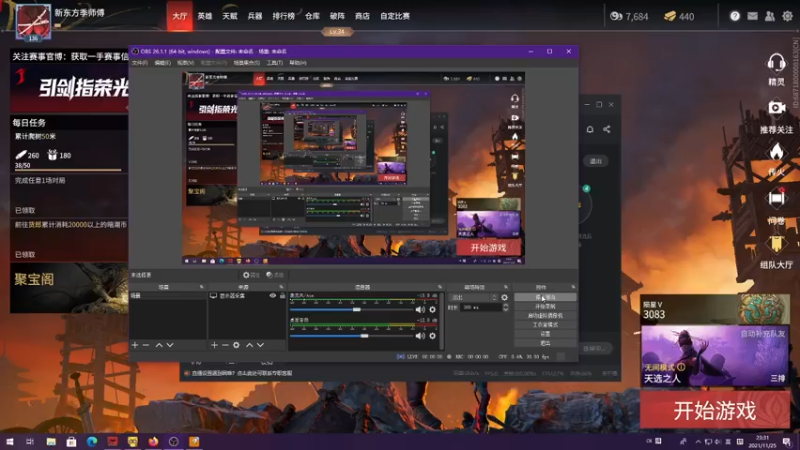Image resolution: width=800 pixels, height=450 pixels.
Task: Open the 编辑(E) menu in OBS
Action: pos(162,63)
